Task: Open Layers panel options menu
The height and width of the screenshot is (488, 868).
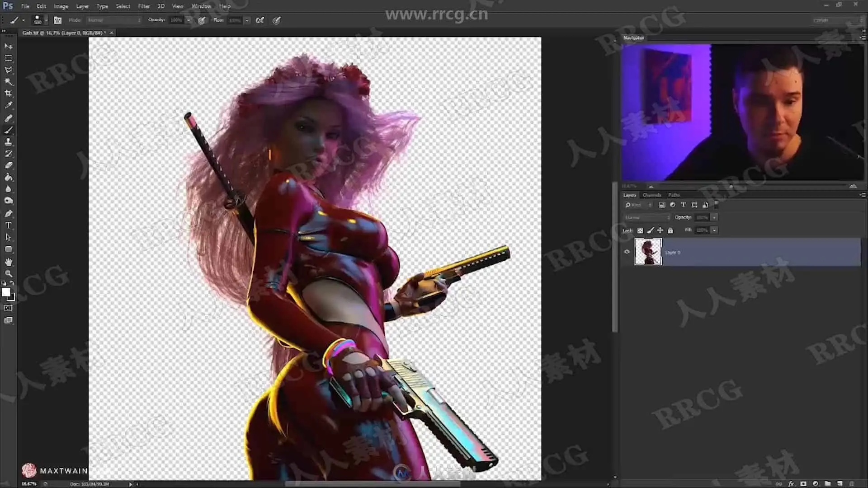Action: (863, 195)
